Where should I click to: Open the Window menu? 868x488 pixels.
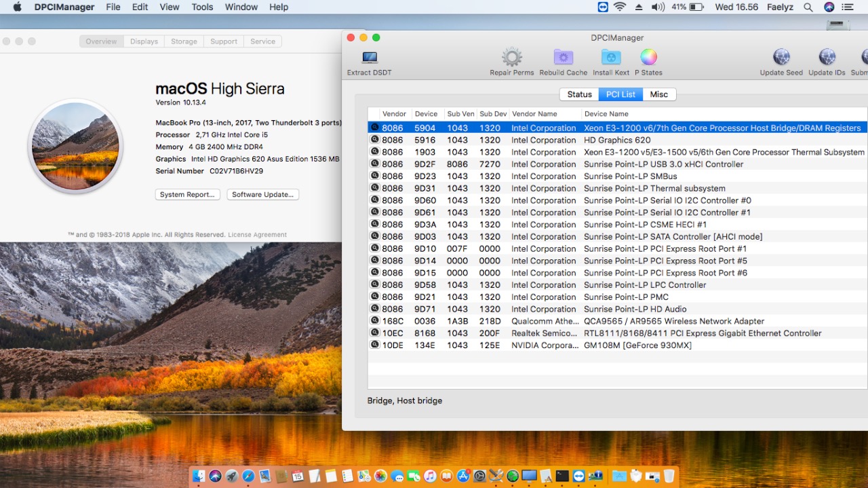(x=241, y=7)
